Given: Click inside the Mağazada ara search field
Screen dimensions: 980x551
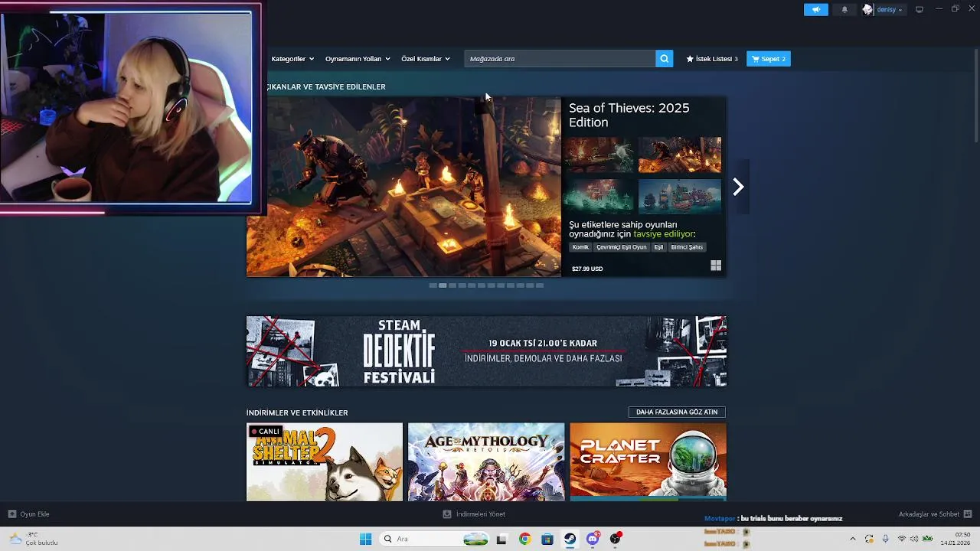Looking at the screenshot, I should click(560, 59).
